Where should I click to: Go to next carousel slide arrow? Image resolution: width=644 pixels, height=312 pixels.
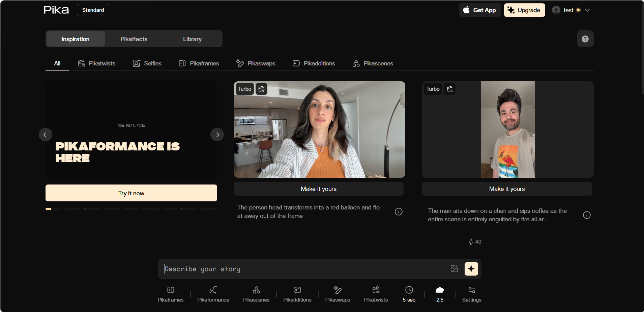[217, 135]
